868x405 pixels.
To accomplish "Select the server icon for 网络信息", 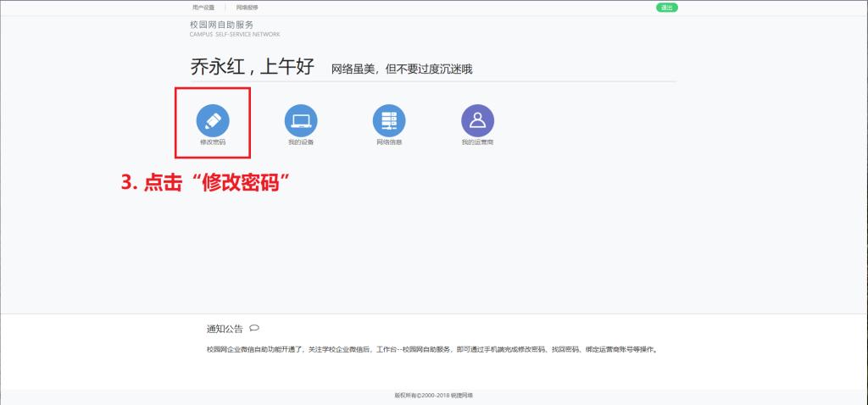I will 389,120.
